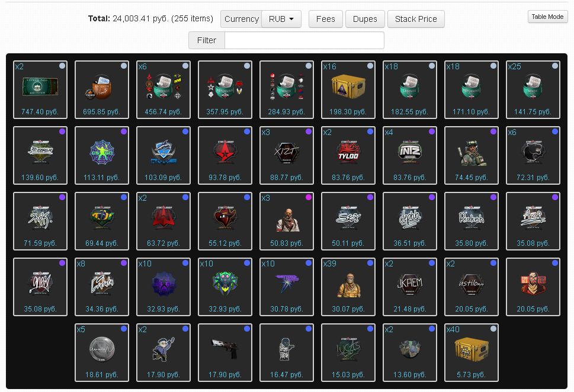Select the FURIA sticker priced 72.31 руб.

click(x=533, y=155)
